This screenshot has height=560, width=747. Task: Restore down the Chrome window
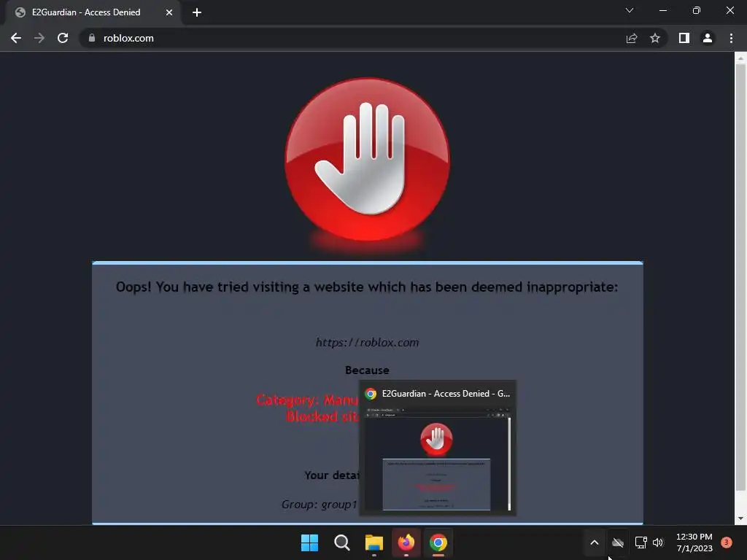697,10
